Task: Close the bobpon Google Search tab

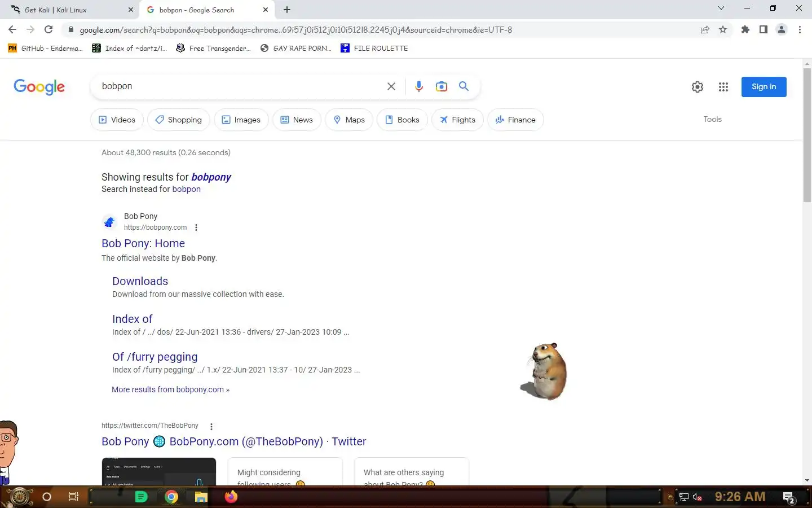Action: click(x=266, y=10)
